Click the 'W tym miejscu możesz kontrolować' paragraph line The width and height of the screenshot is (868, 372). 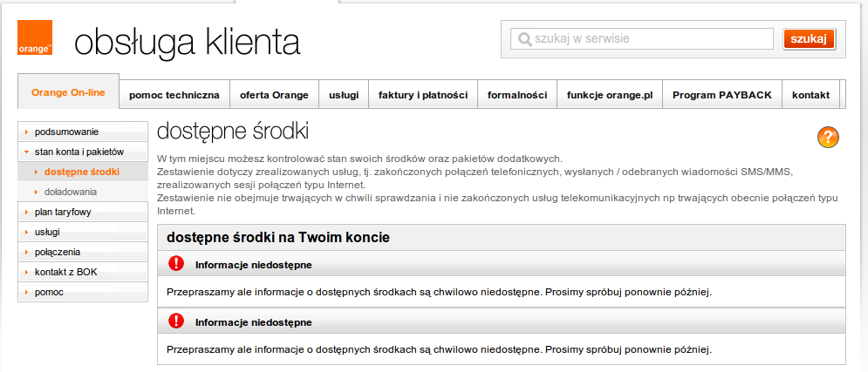click(x=359, y=158)
